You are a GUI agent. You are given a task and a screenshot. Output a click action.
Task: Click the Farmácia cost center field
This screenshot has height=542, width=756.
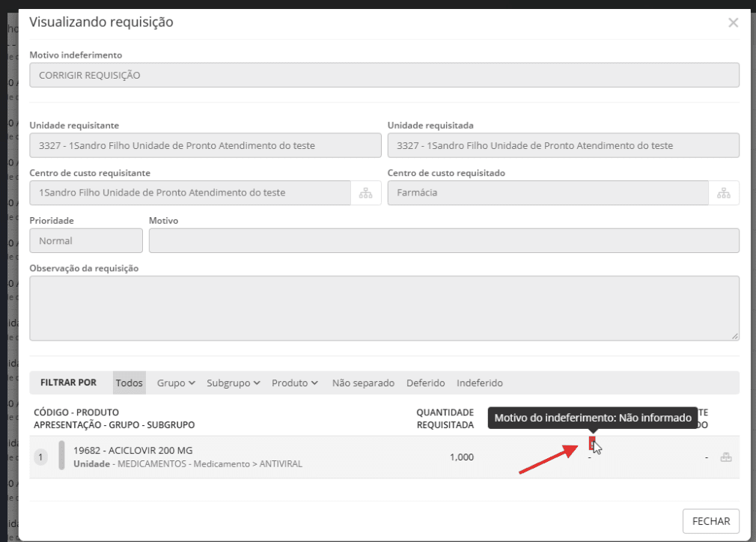tap(548, 193)
